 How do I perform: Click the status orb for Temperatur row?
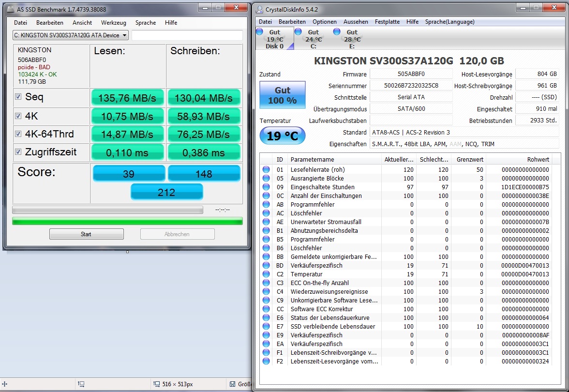click(266, 274)
